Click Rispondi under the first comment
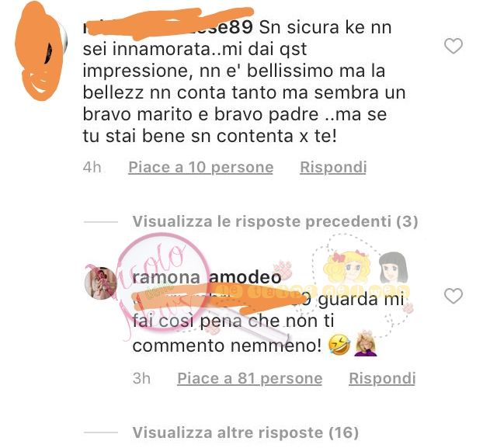497x448 pixels. click(x=333, y=167)
